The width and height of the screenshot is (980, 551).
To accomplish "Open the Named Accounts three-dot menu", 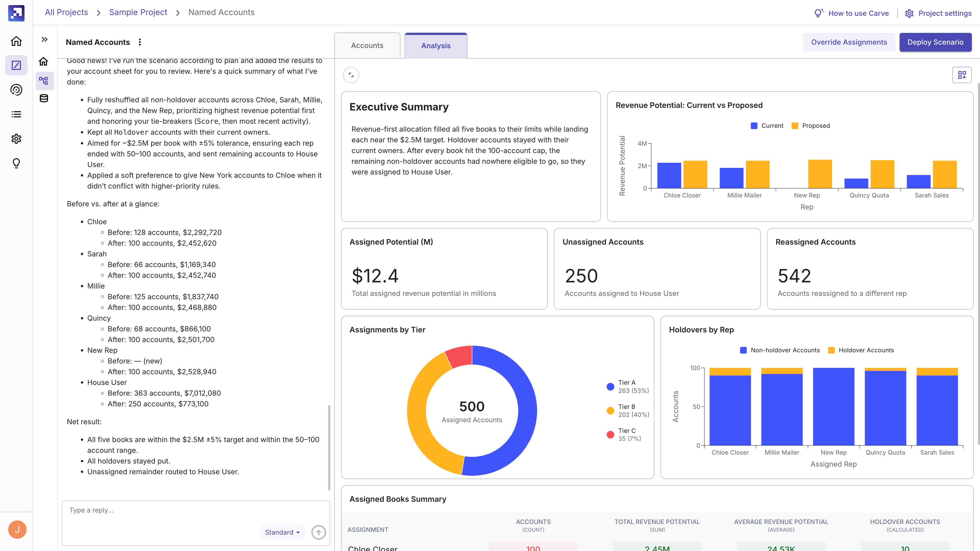I will pyautogui.click(x=140, y=42).
